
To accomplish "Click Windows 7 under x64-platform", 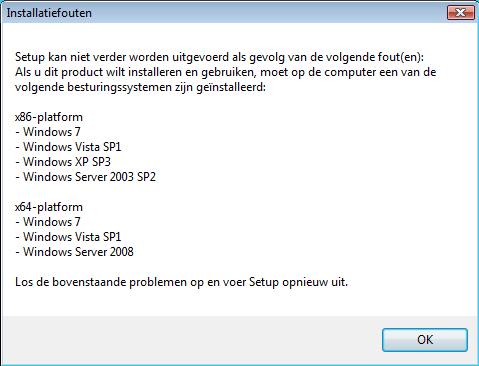I will coord(48,222).
